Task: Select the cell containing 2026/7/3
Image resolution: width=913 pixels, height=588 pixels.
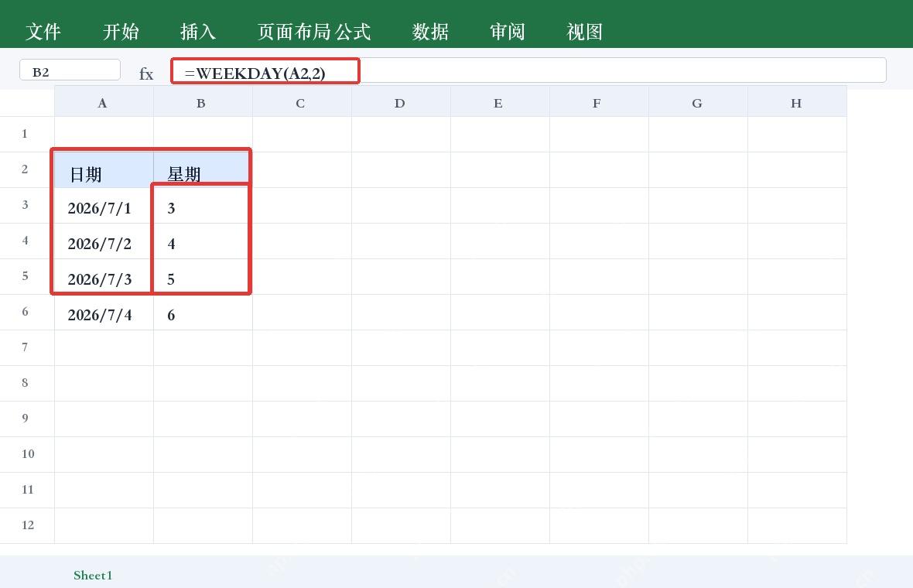Action: (104, 276)
